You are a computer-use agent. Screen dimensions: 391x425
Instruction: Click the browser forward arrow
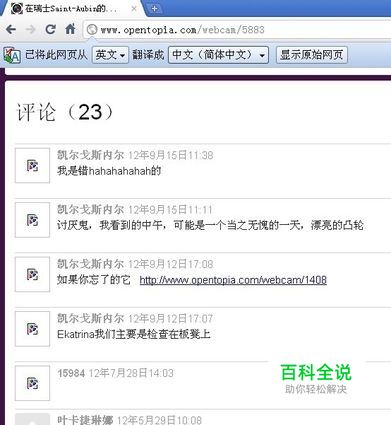pyautogui.click(x=31, y=30)
